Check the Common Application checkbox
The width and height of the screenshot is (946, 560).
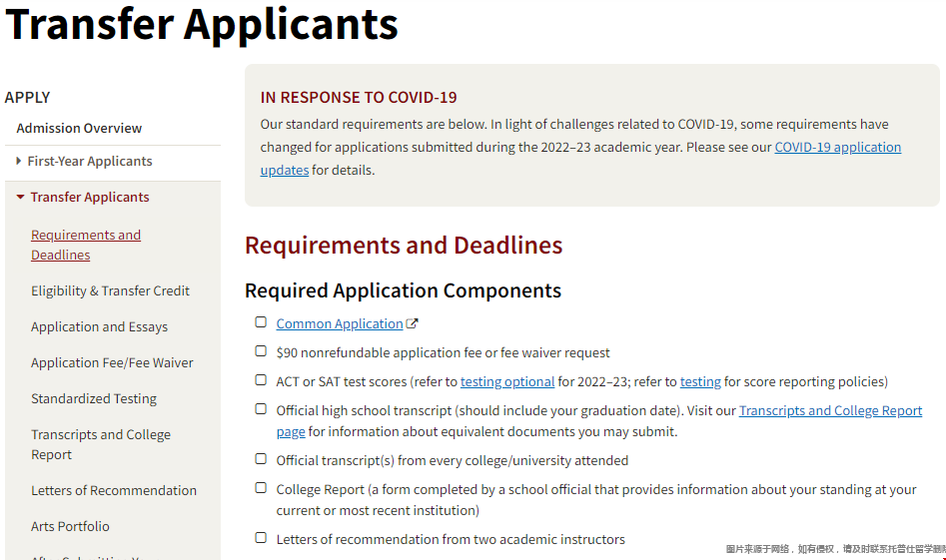click(x=261, y=322)
